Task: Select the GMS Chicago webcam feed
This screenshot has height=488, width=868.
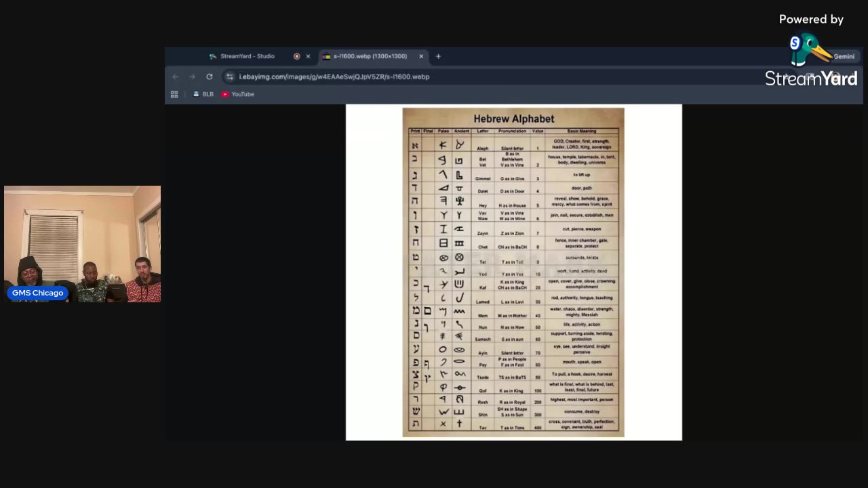Action: point(82,244)
